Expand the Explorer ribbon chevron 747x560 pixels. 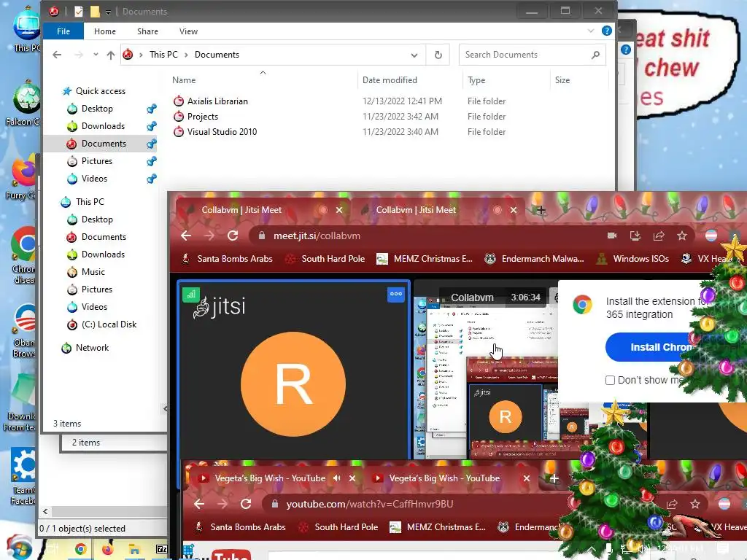coord(591,31)
